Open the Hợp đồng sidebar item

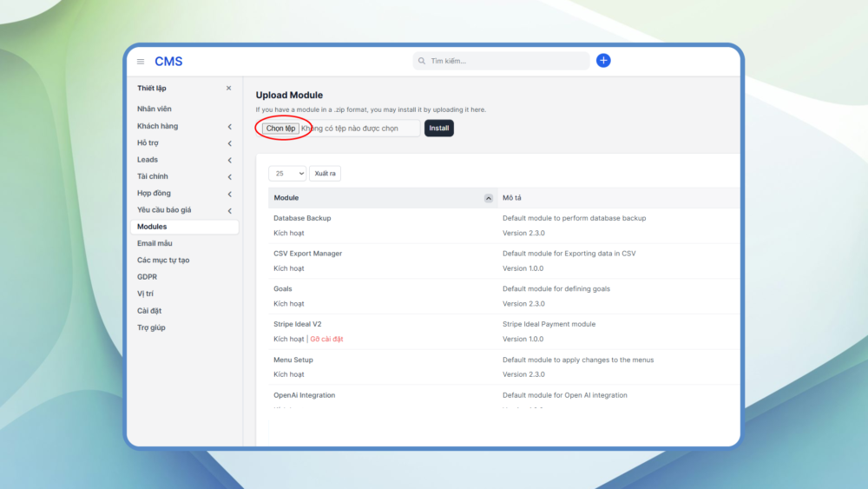point(154,194)
